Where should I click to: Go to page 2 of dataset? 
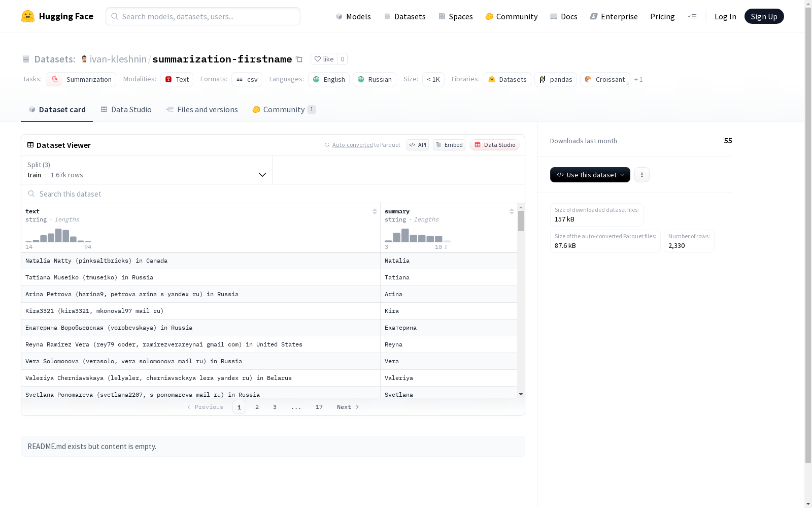tap(257, 407)
